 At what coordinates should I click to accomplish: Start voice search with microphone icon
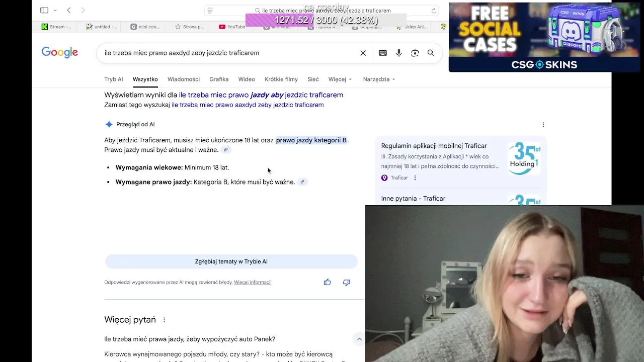399,53
